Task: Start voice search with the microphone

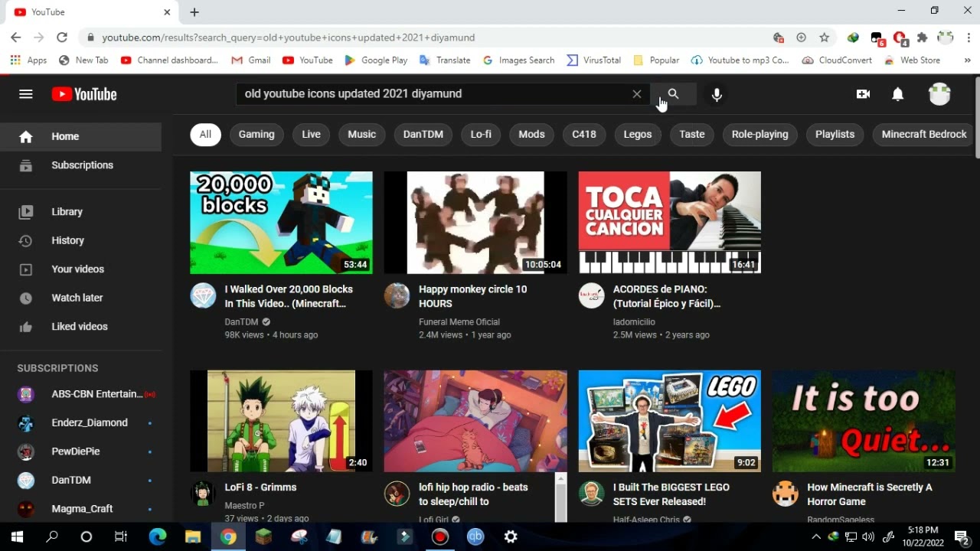Action: click(x=717, y=94)
